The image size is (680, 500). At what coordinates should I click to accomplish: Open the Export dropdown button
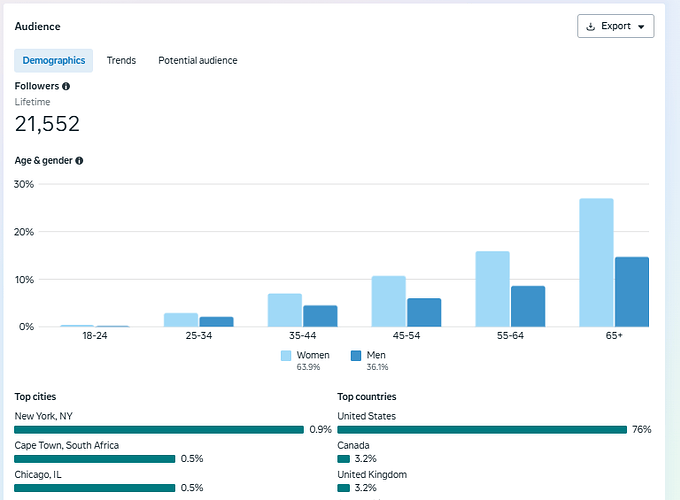pyautogui.click(x=615, y=26)
